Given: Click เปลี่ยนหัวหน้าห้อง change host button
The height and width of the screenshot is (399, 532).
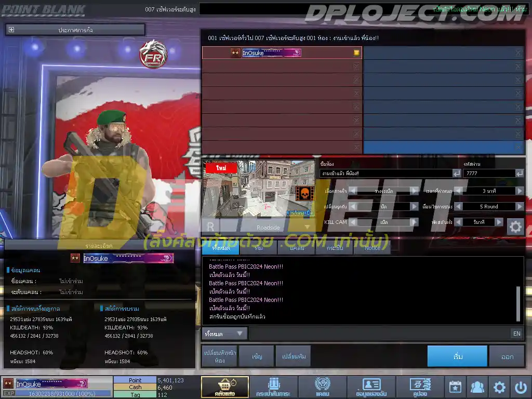Looking at the screenshot, I should (x=220, y=356).
